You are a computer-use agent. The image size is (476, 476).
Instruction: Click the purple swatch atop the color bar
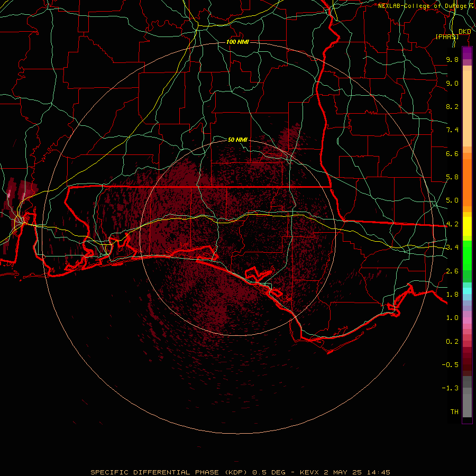click(x=467, y=53)
